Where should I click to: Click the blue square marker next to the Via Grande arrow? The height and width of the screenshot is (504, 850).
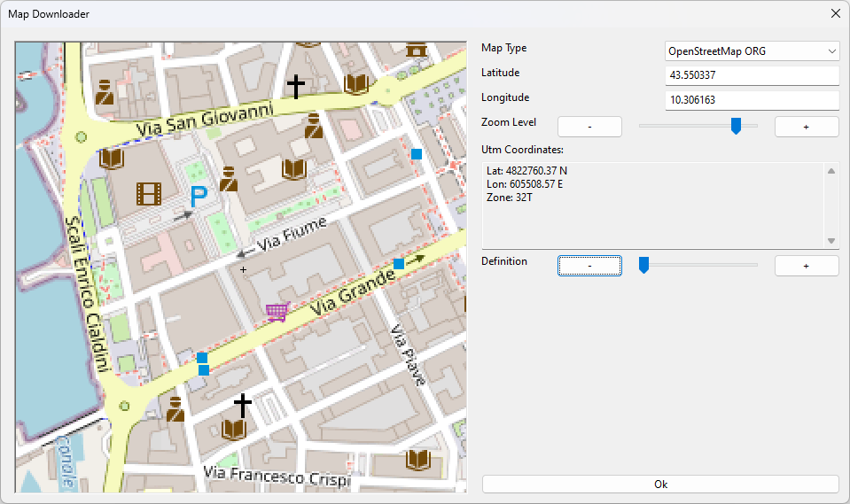coord(399,264)
